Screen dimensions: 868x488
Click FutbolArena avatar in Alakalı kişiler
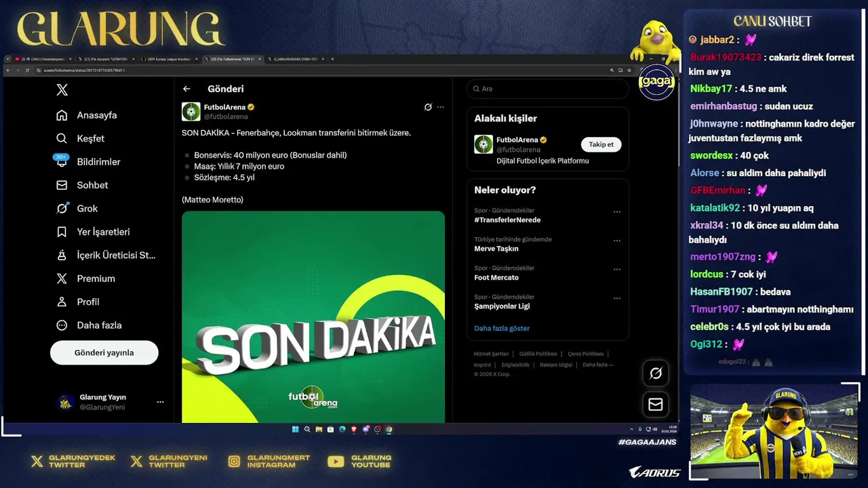click(484, 144)
